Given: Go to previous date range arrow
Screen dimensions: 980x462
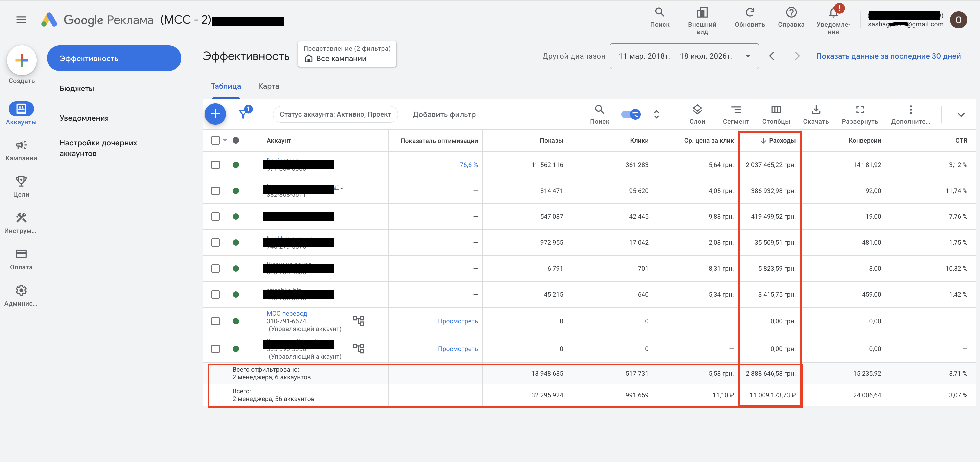Looking at the screenshot, I should (x=772, y=56).
